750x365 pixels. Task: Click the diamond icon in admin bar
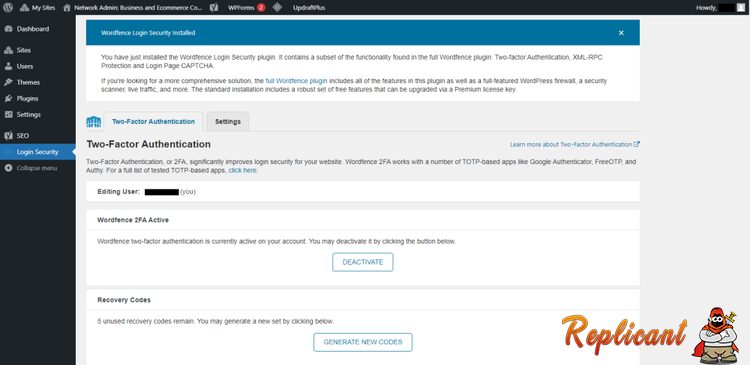click(277, 7)
